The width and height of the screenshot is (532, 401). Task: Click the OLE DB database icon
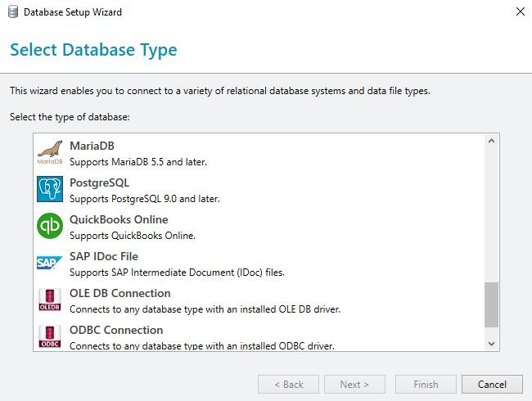click(50, 300)
